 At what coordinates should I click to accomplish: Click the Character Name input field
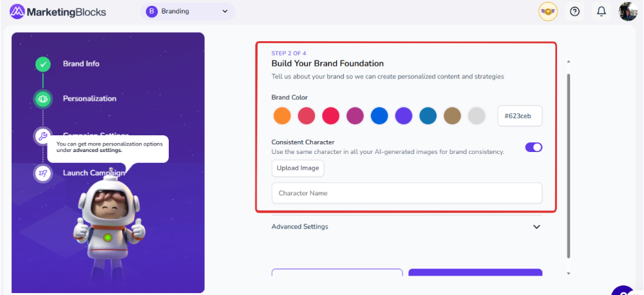click(406, 193)
